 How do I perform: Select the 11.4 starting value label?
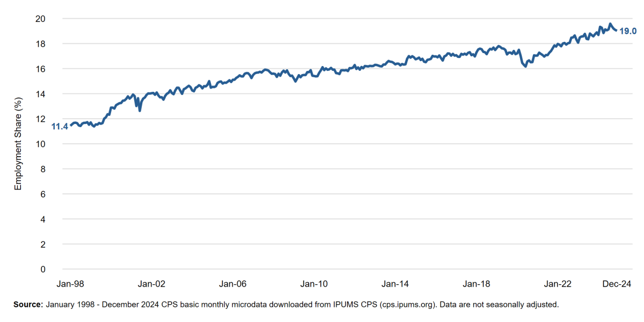click(60, 127)
